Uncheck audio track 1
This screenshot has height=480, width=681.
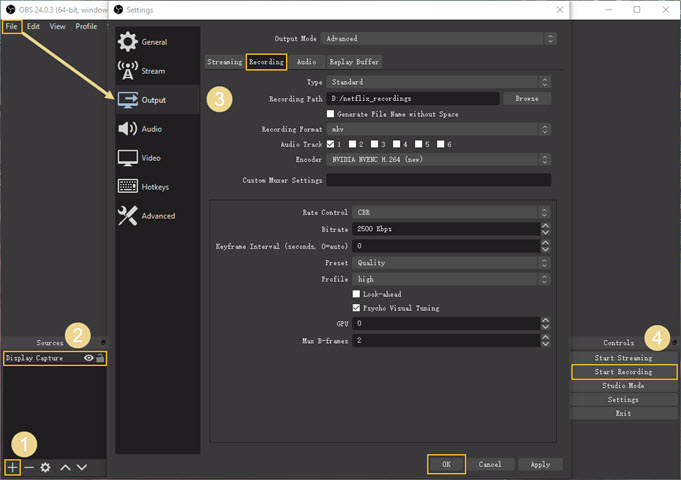coord(331,144)
